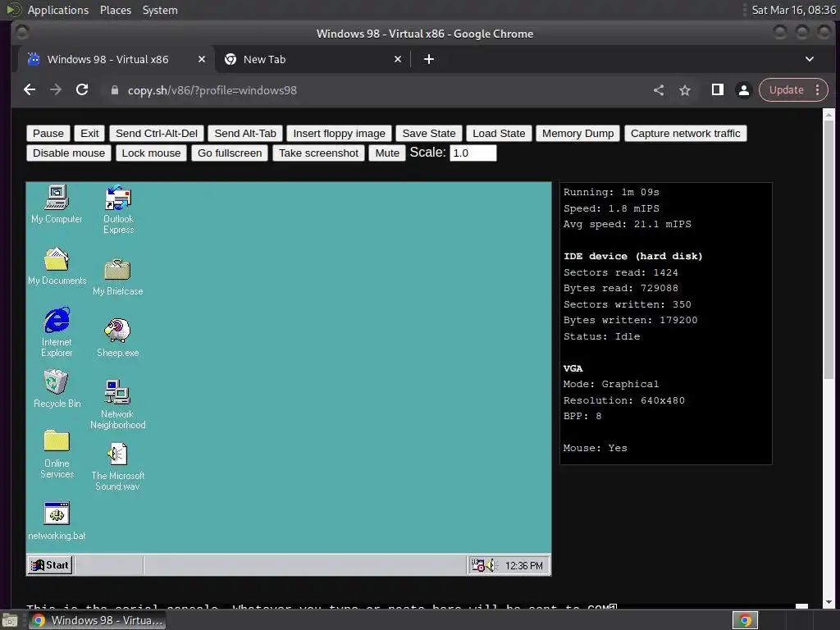
Task: Open a new Chrome tab with plus
Action: (x=428, y=59)
